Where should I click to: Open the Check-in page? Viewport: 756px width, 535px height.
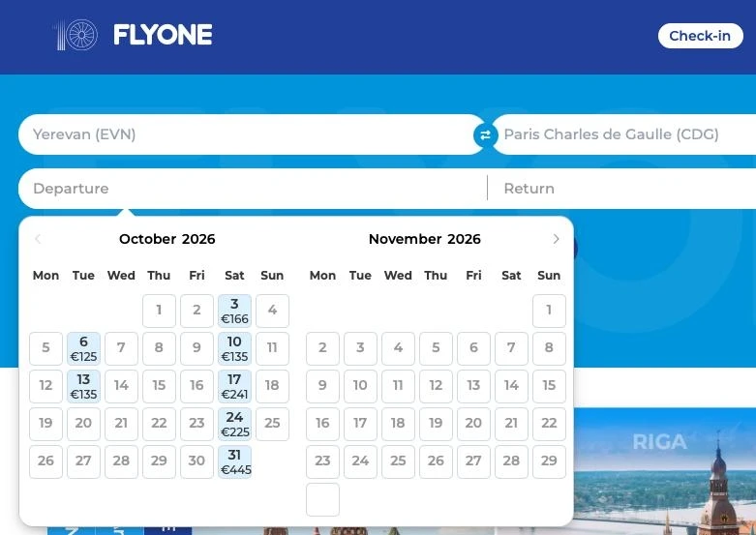700,36
